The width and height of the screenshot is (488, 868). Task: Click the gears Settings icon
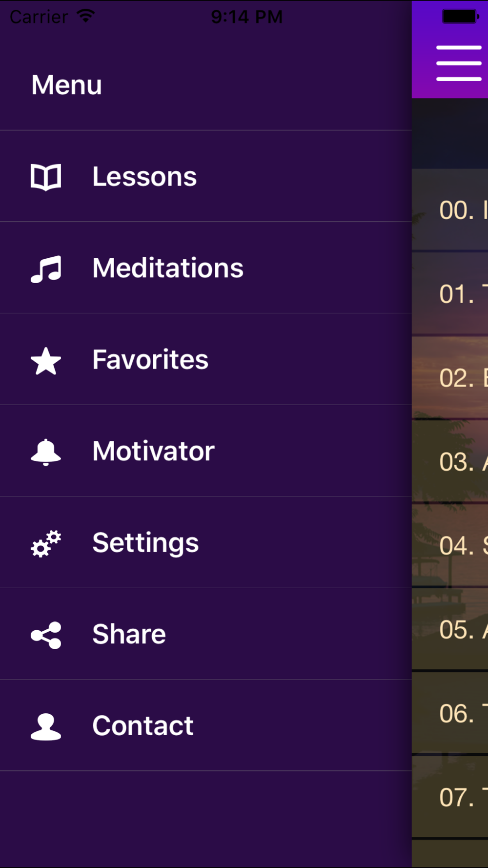point(46,543)
